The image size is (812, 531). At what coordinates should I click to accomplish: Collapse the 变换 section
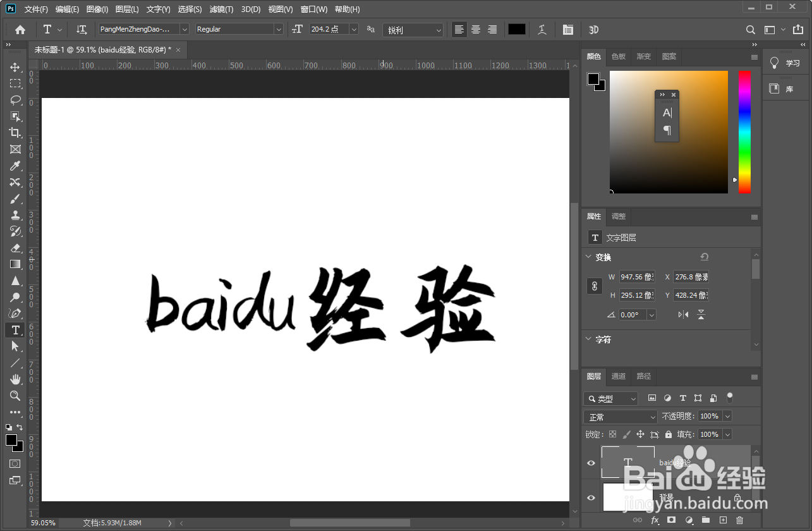(x=589, y=257)
